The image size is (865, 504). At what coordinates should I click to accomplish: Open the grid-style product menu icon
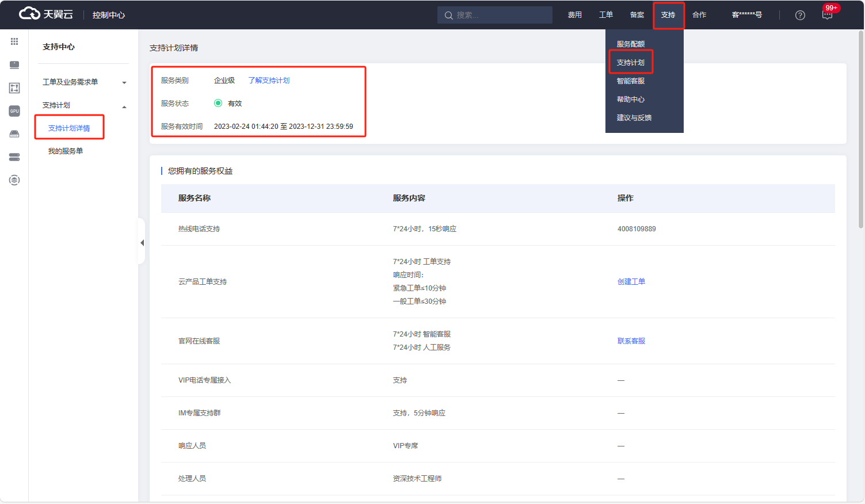pyautogui.click(x=14, y=41)
